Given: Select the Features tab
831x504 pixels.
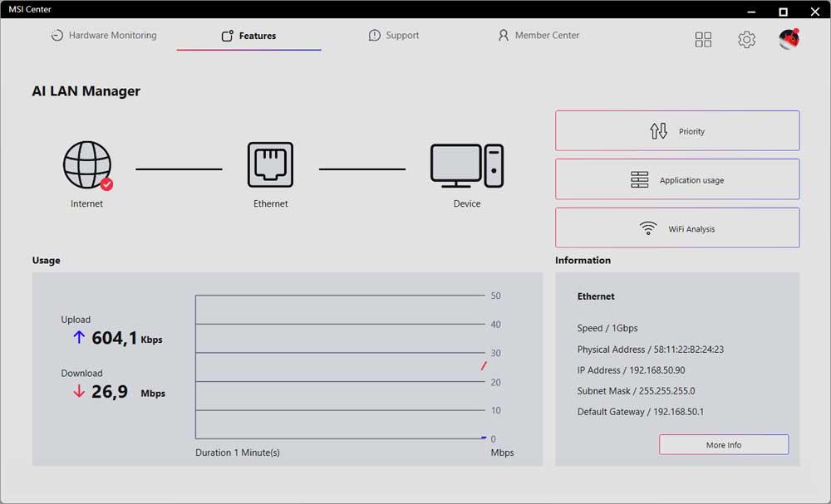Looking at the screenshot, I should pyautogui.click(x=248, y=36).
